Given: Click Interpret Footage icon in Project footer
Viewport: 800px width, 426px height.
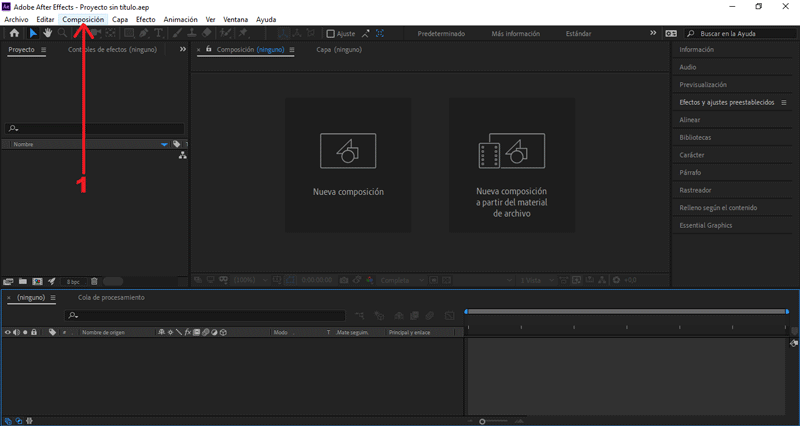Looking at the screenshot, I should [x=8, y=281].
